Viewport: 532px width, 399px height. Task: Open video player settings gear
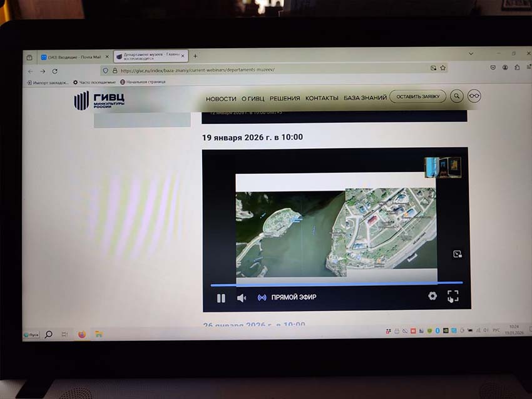coord(432,296)
